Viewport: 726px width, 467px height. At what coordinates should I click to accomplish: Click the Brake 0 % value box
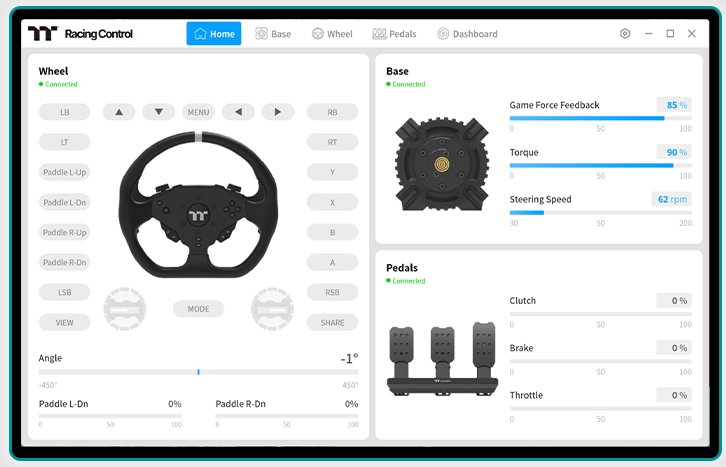[674, 348]
